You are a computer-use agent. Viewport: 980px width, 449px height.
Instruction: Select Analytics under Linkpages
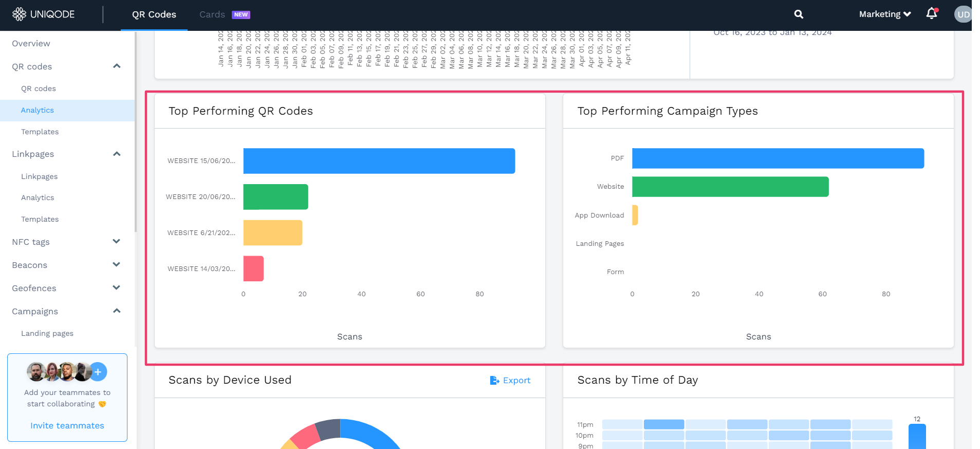(x=38, y=197)
